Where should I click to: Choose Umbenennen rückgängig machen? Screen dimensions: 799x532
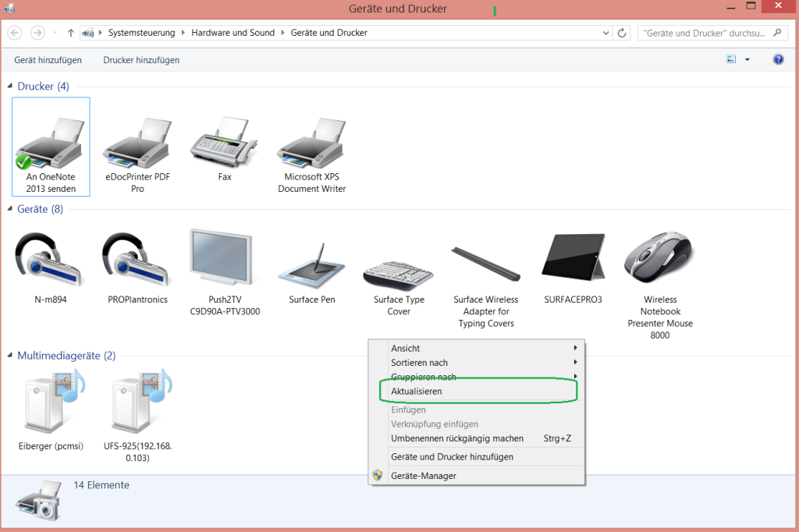(477, 438)
